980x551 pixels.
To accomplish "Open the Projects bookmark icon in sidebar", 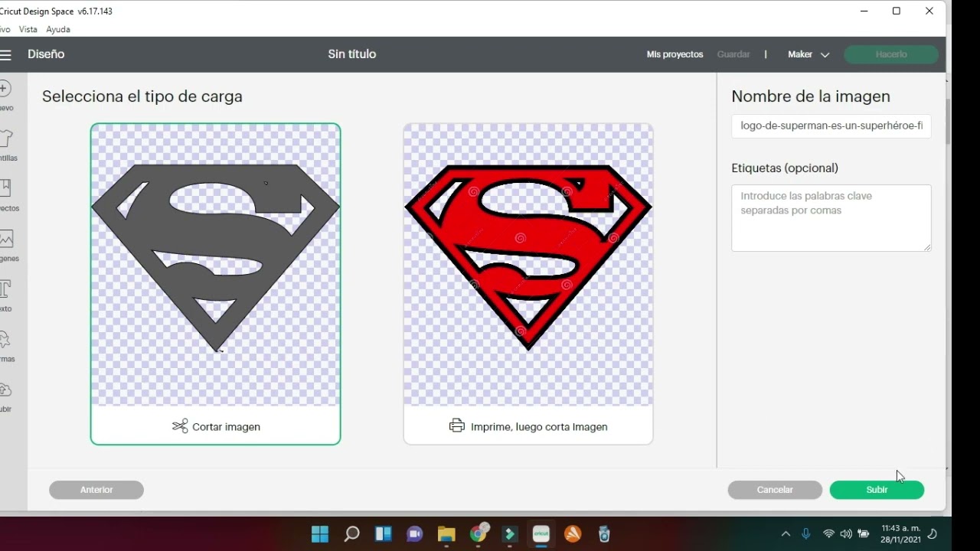I will click(5, 188).
